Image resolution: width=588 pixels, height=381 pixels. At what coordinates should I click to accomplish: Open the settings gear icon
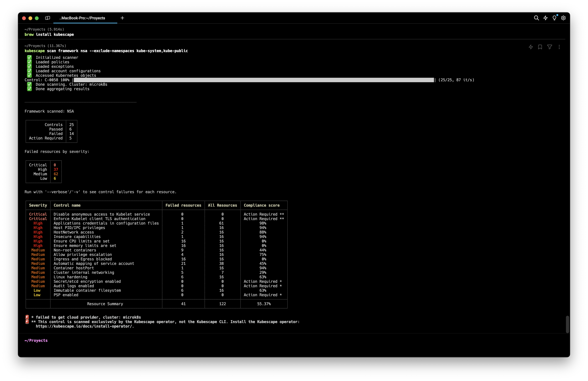(564, 18)
